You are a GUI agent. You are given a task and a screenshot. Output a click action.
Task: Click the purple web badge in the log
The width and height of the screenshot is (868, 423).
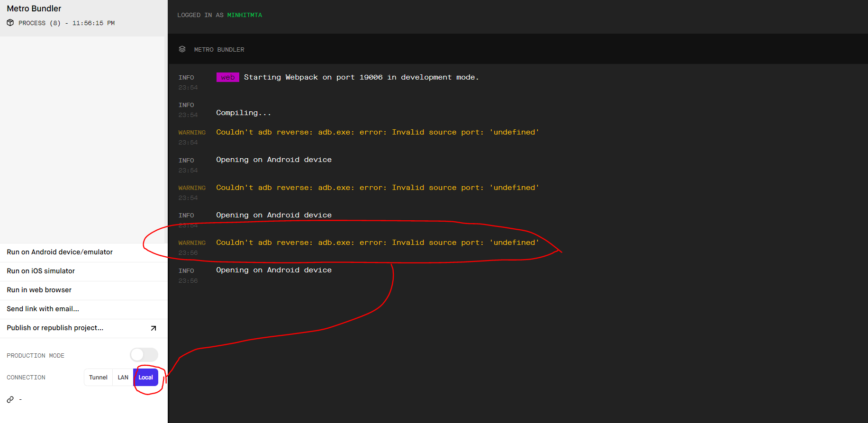coord(227,77)
